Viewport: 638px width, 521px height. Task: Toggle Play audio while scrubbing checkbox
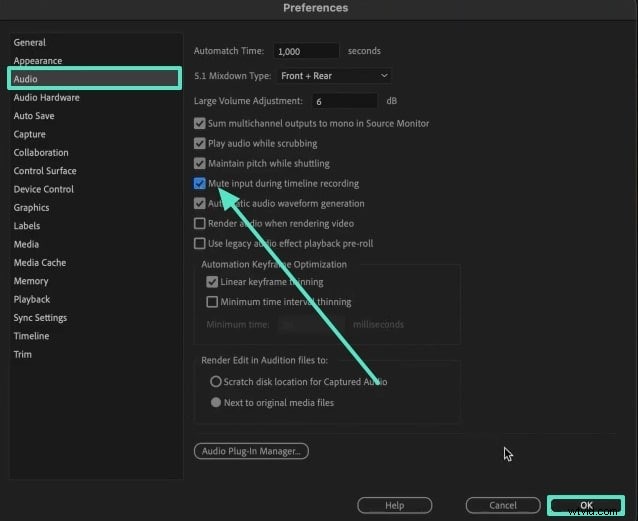coord(200,143)
